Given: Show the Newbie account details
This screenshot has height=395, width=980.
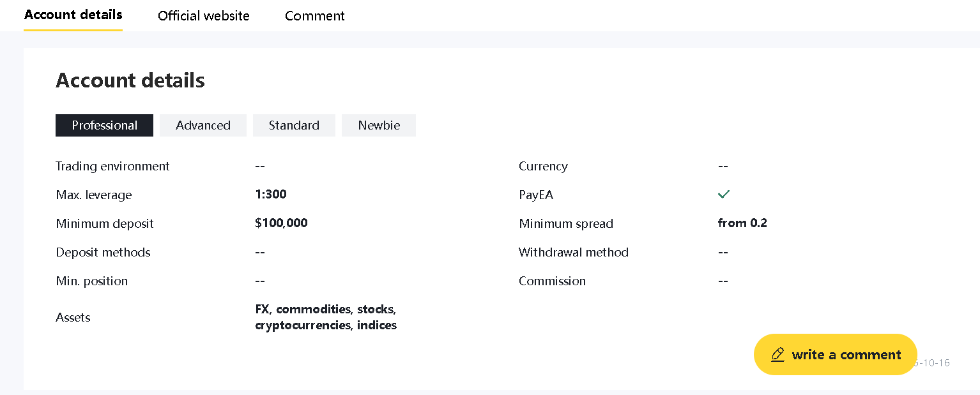Looking at the screenshot, I should [x=379, y=125].
